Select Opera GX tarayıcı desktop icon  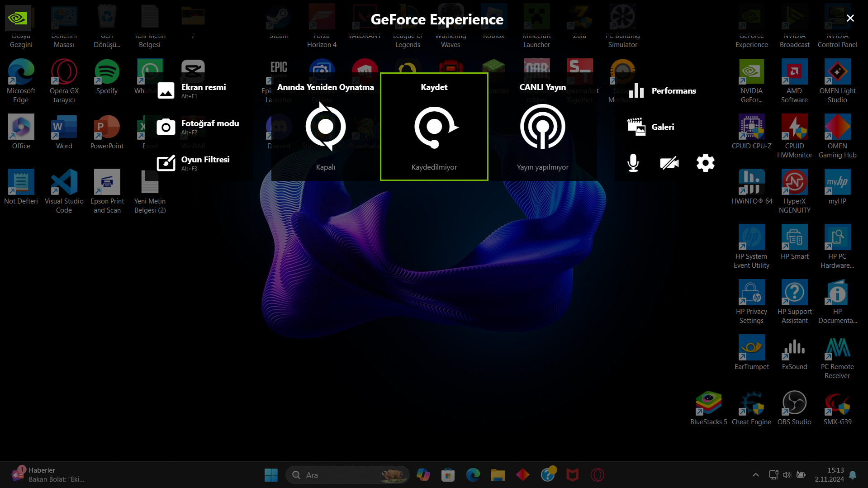(x=64, y=81)
